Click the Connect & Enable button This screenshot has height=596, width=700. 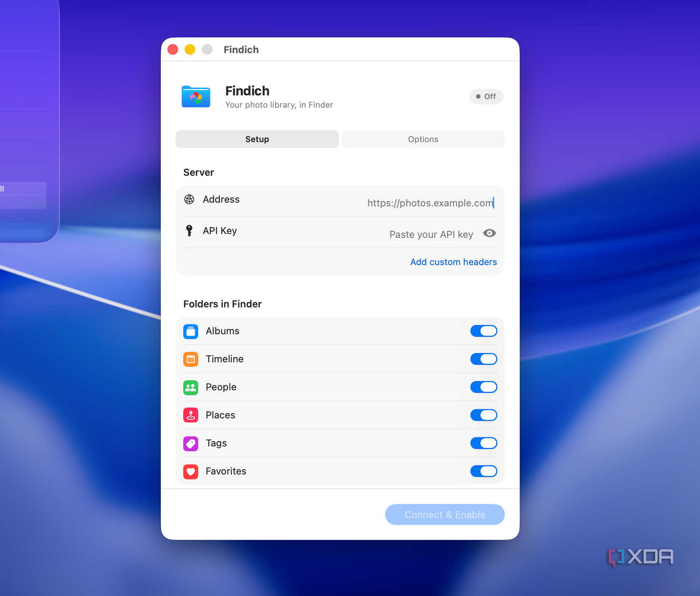(445, 515)
